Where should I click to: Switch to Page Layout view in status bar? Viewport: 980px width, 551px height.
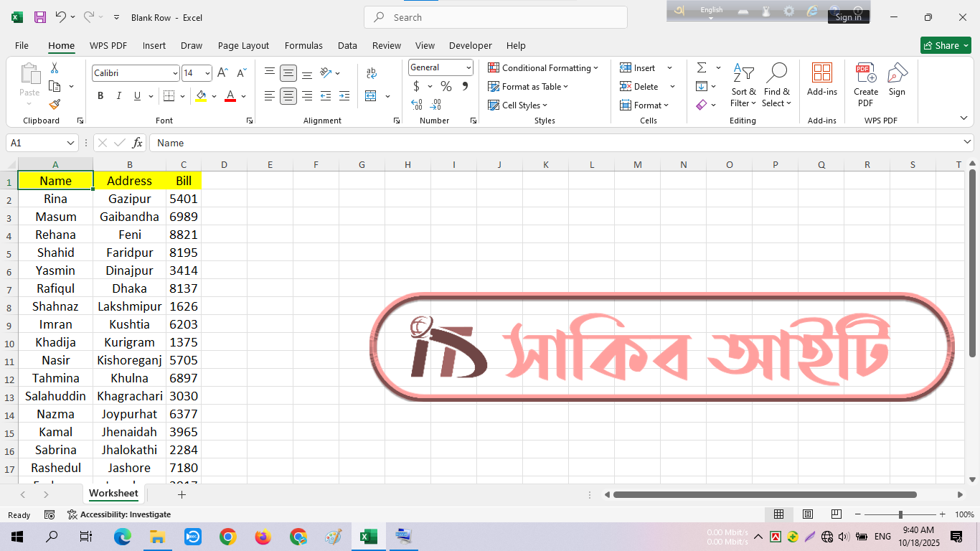coord(808,514)
